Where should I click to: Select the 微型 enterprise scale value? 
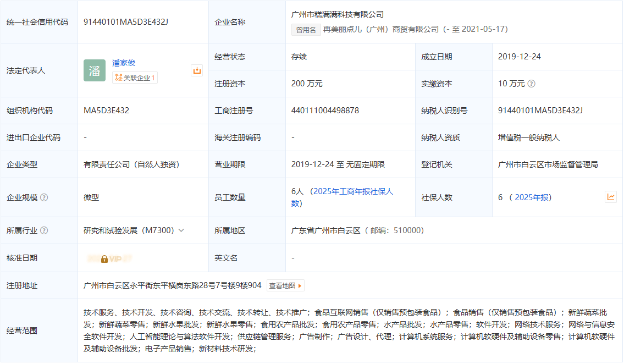point(91,197)
